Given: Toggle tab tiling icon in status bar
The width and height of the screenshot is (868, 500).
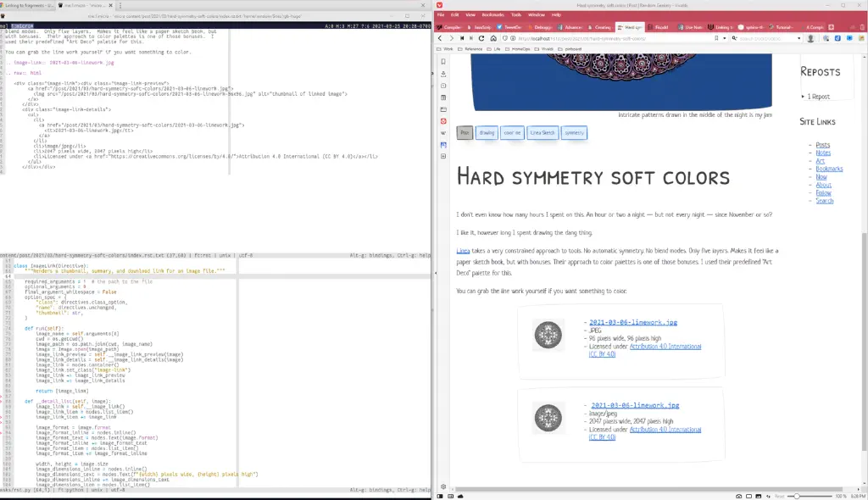Looking at the screenshot, I should (x=748, y=496).
